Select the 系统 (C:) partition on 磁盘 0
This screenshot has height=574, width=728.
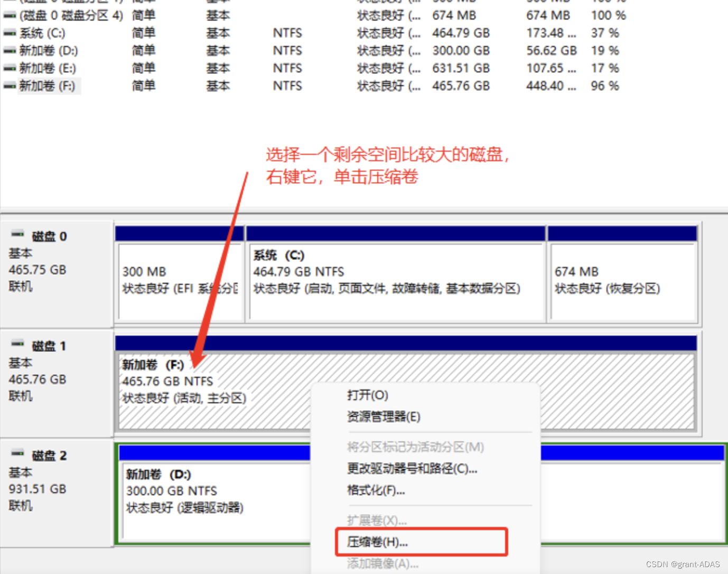point(396,282)
